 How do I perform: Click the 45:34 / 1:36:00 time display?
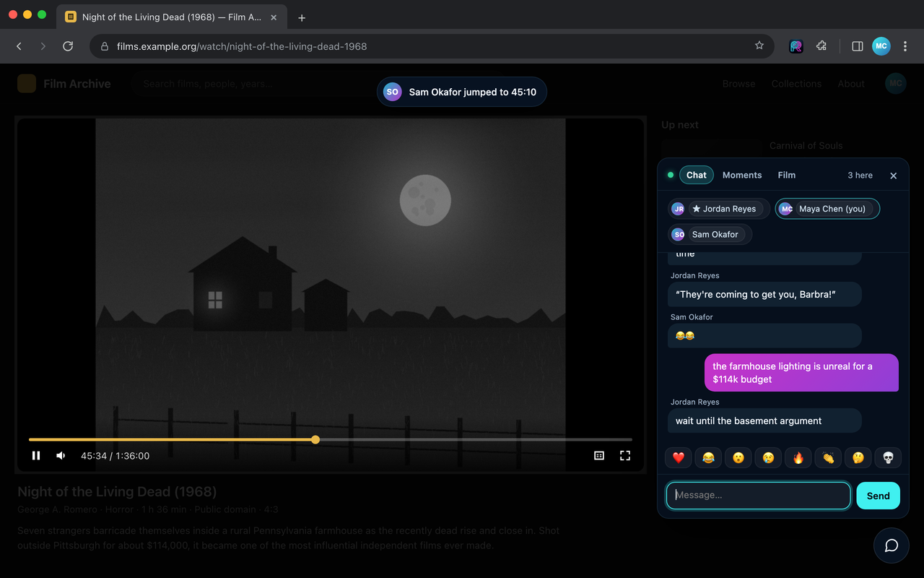115,456
